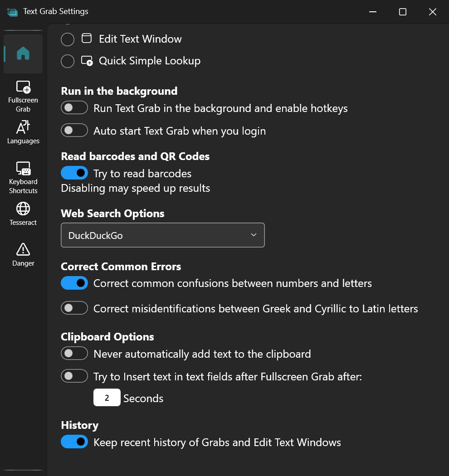Open Fullscreen Grab settings in sidebar

tap(23, 96)
